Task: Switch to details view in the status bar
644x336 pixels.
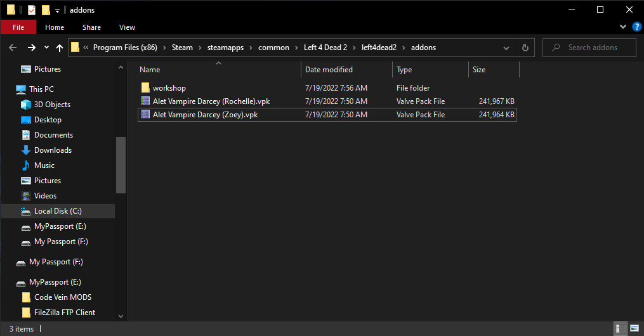Action: pos(619,329)
